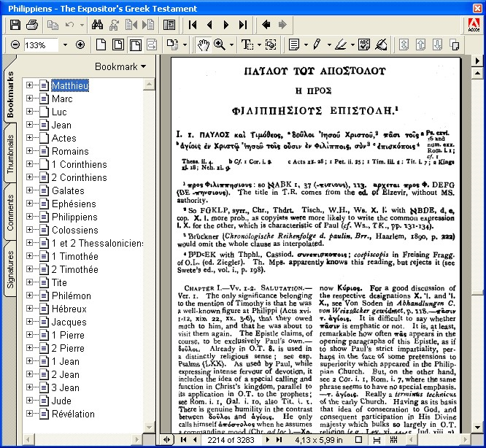
Task: Open the Galates bookmark
Action: 68,190
